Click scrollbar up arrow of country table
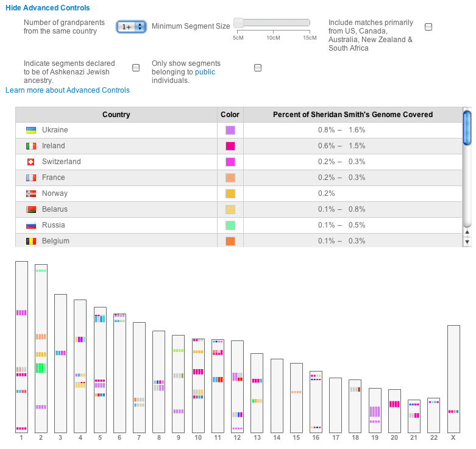This screenshot has width=476, height=449. [x=467, y=232]
